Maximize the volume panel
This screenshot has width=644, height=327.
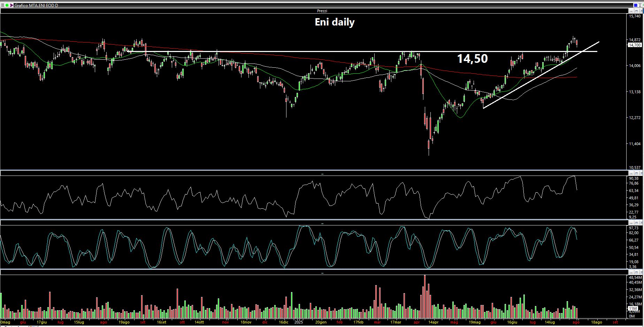click(636, 272)
